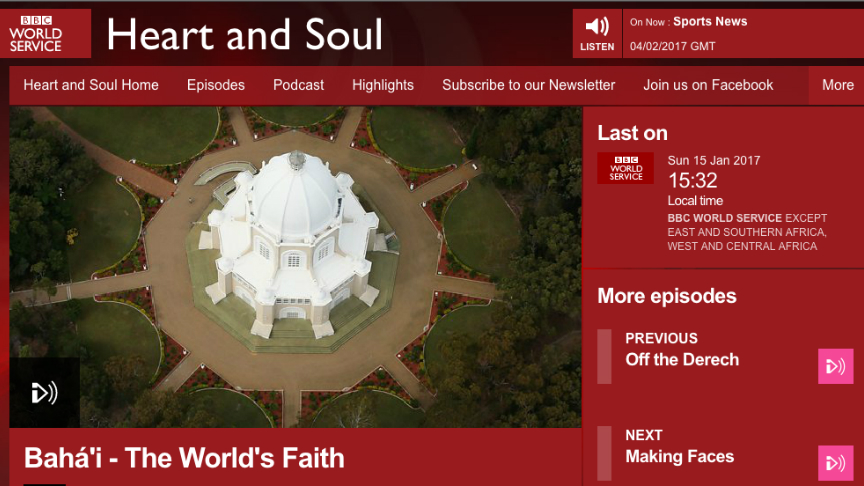Open the Making Faces episode link
This screenshot has height=486, width=864.
(679, 456)
